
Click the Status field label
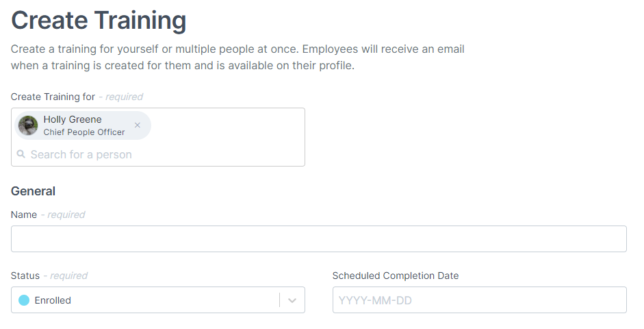pyautogui.click(x=25, y=276)
